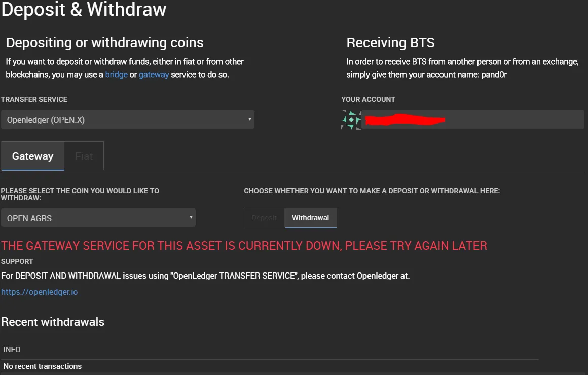This screenshot has width=588, height=375.
Task: Click the 'Deposit & Withdraw' page title
Action: click(84, 9)
